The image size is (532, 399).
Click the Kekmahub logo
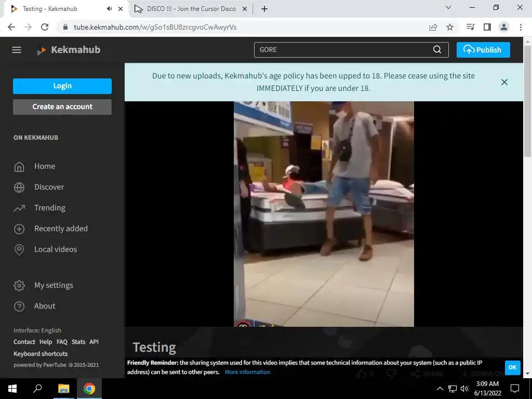(69, 50)
